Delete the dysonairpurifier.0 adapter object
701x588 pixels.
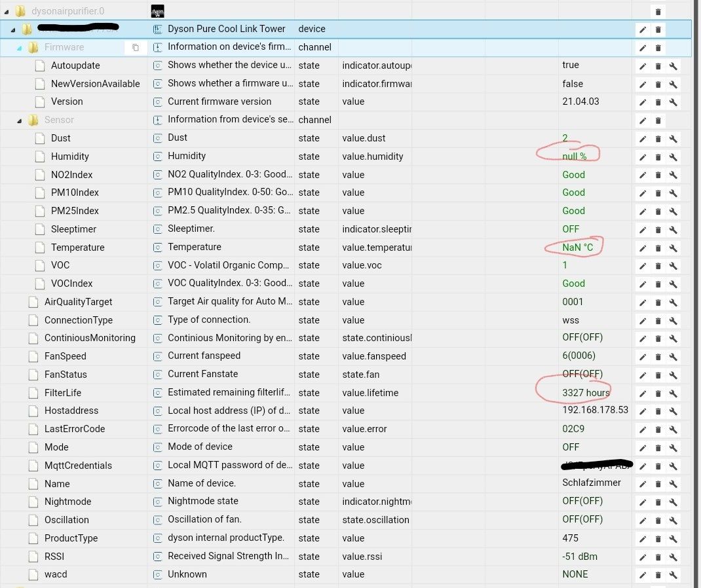pyautogui.click(x=658, y=12)
